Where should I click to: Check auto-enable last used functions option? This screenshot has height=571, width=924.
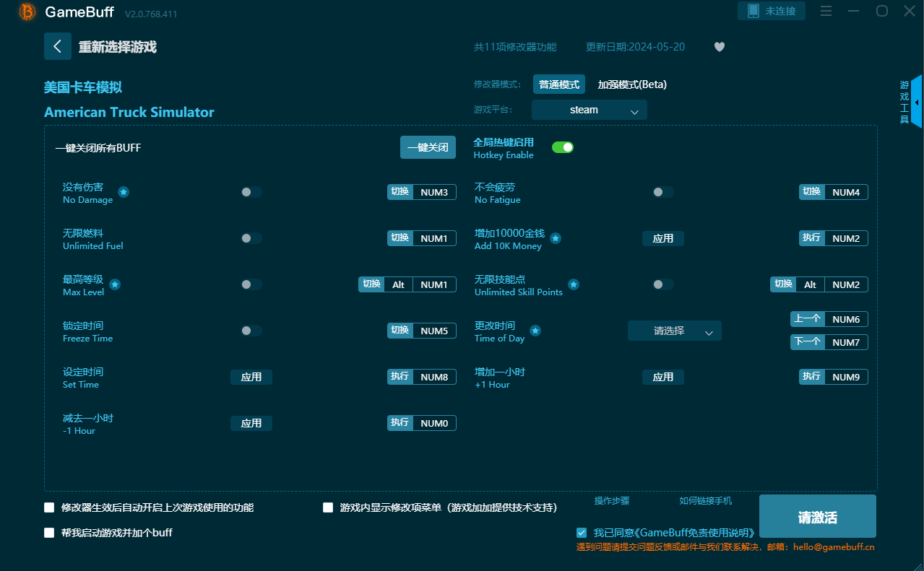coord(49,507)
